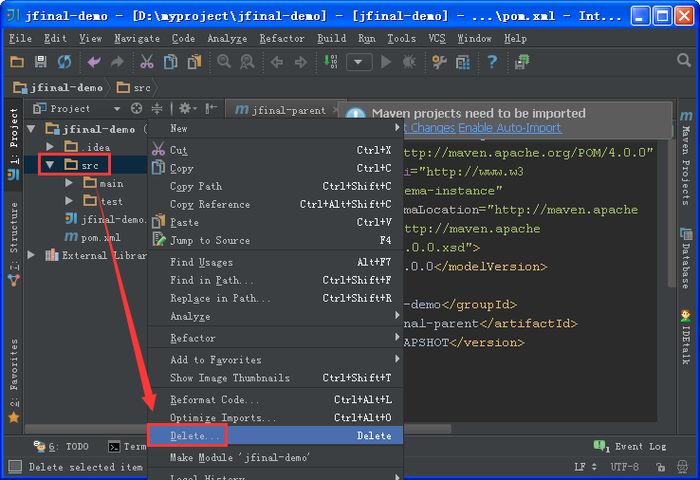Switch to the jfinal-parent editor tab
This screenshot has height=480, width=700.
286,110
